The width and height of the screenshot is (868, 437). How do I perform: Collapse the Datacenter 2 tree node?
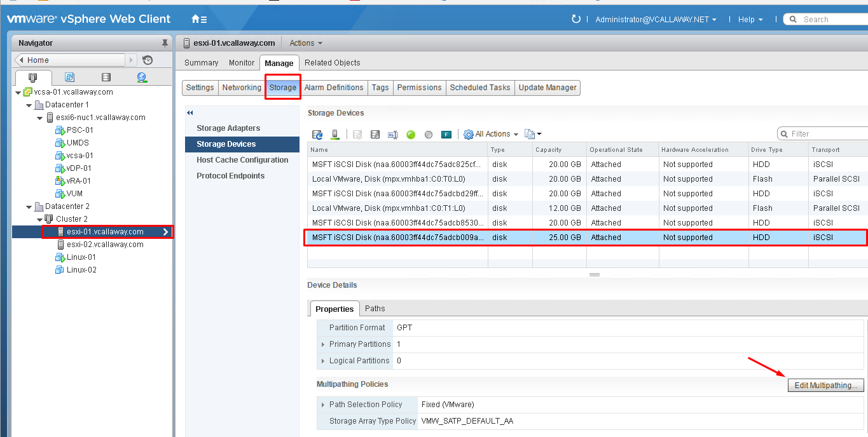point(29,206)
